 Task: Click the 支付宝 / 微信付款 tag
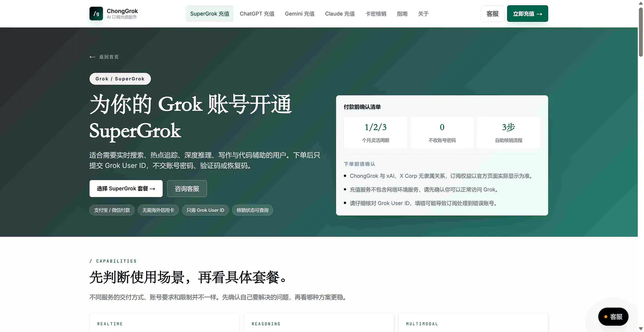click(112, 210)
